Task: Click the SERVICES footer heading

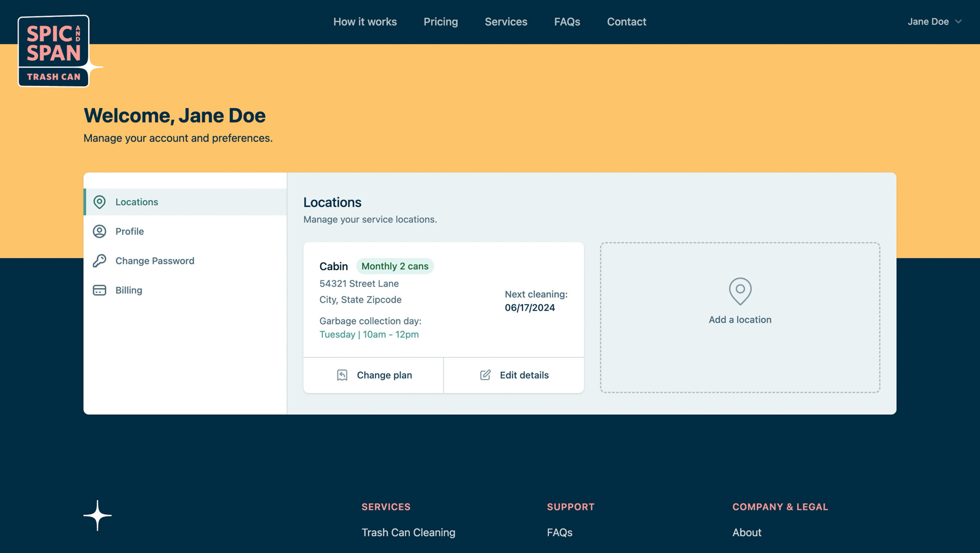Action: pyautogui.click(x=386, y=507)
